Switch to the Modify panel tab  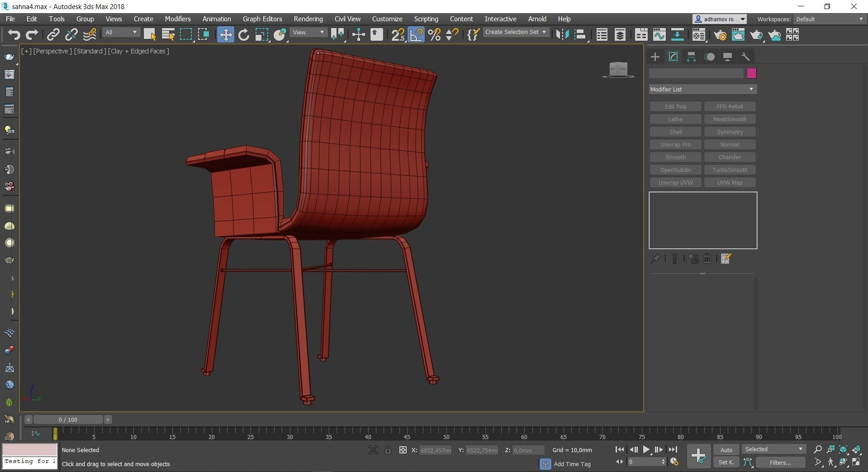tap(673, 57)
